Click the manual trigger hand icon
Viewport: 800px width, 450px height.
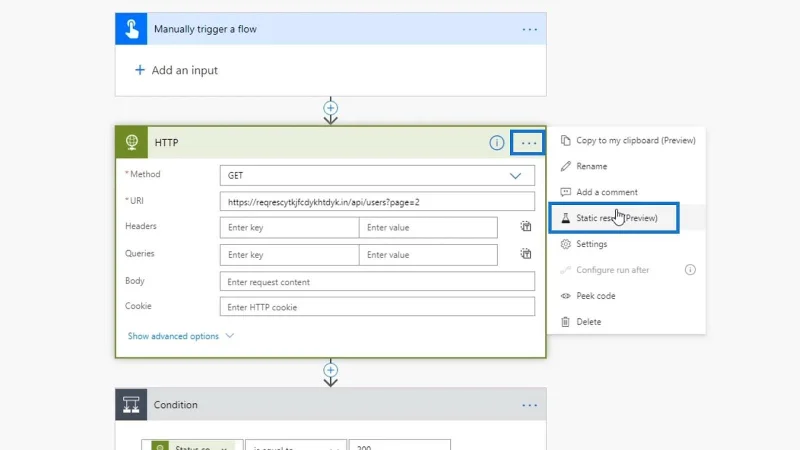[131, 29]
